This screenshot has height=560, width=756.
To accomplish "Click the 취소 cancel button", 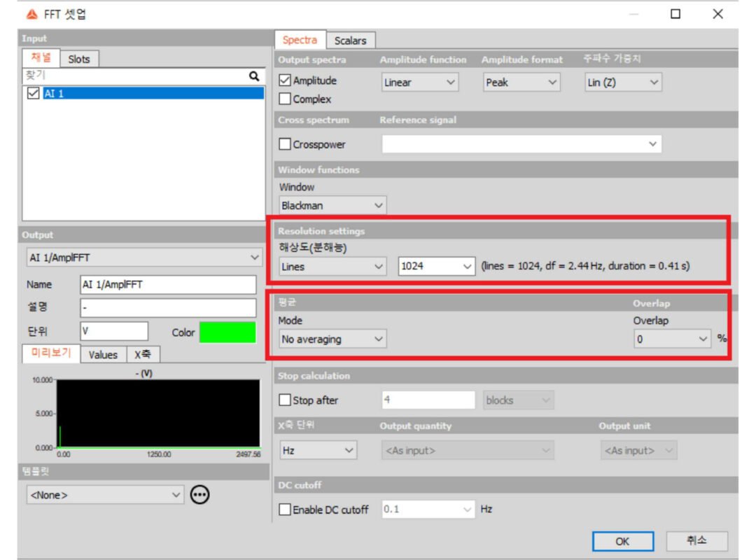I will click(696, 541).
